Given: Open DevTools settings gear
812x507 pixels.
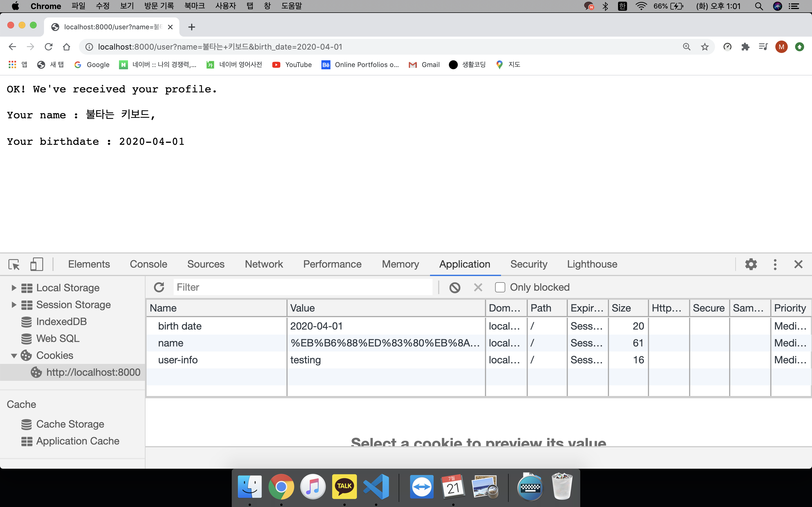Looking at the screenshot, I should click(x=751, y=264).
